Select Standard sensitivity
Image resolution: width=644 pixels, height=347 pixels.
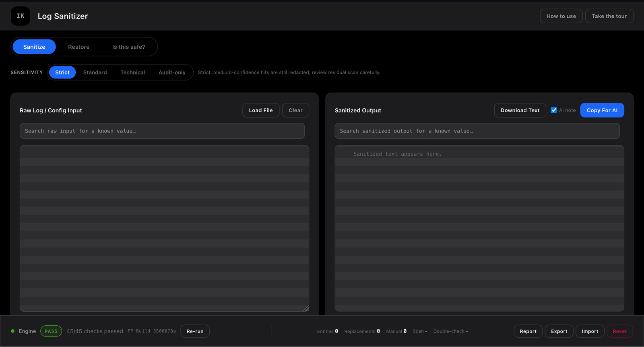click(x=95, y=72)
